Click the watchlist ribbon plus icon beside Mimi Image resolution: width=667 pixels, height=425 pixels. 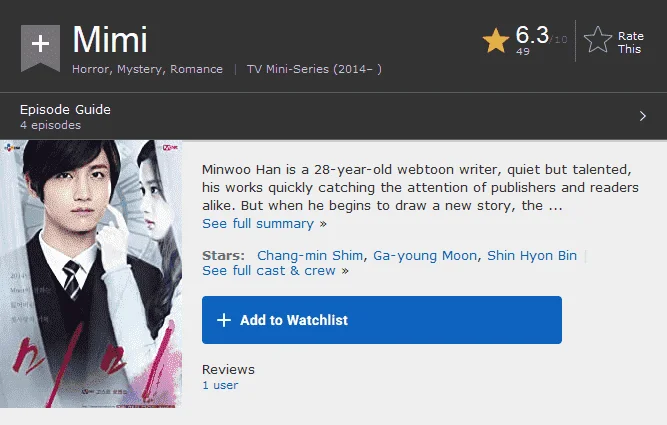40,47
